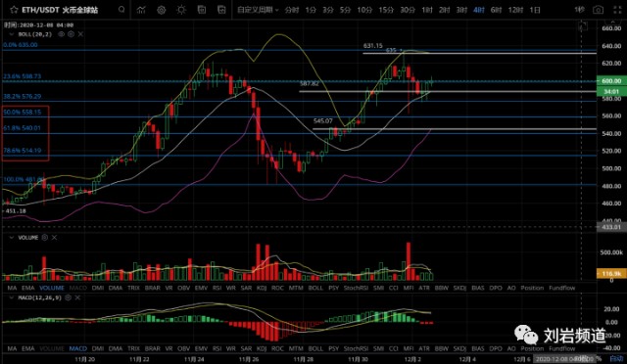
Task: Select RSI in lower indicator row
Action: [217, 348]
